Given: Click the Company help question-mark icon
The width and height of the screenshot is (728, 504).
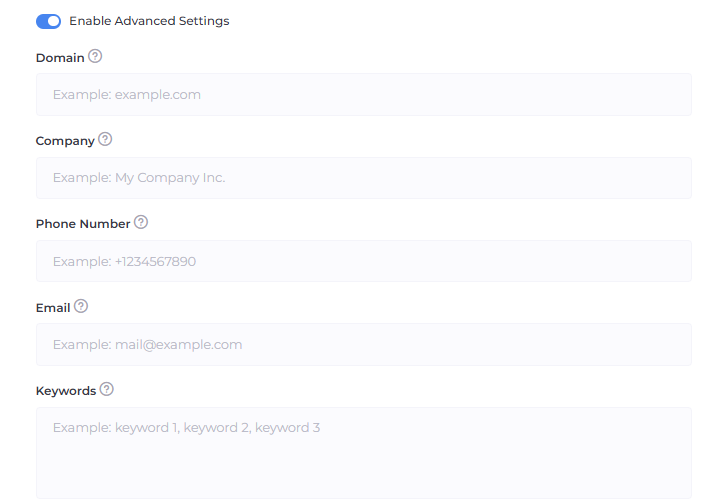Looking at the screenshot, I should coord(105,140).
